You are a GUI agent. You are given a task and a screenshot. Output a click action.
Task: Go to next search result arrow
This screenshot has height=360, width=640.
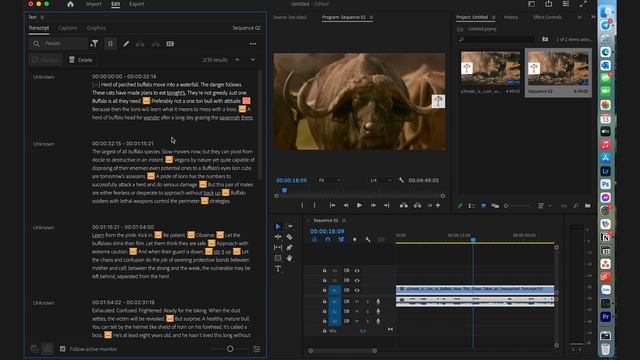point(253,60)
